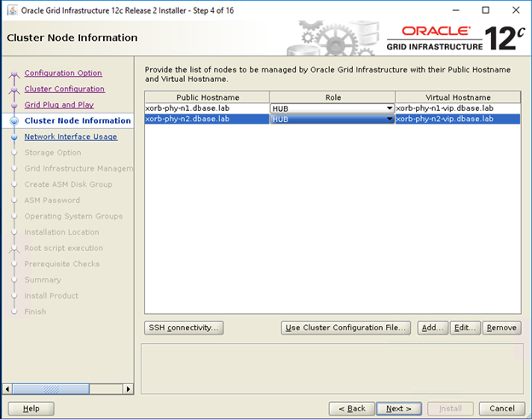Click the Storage Option step label

53,153
